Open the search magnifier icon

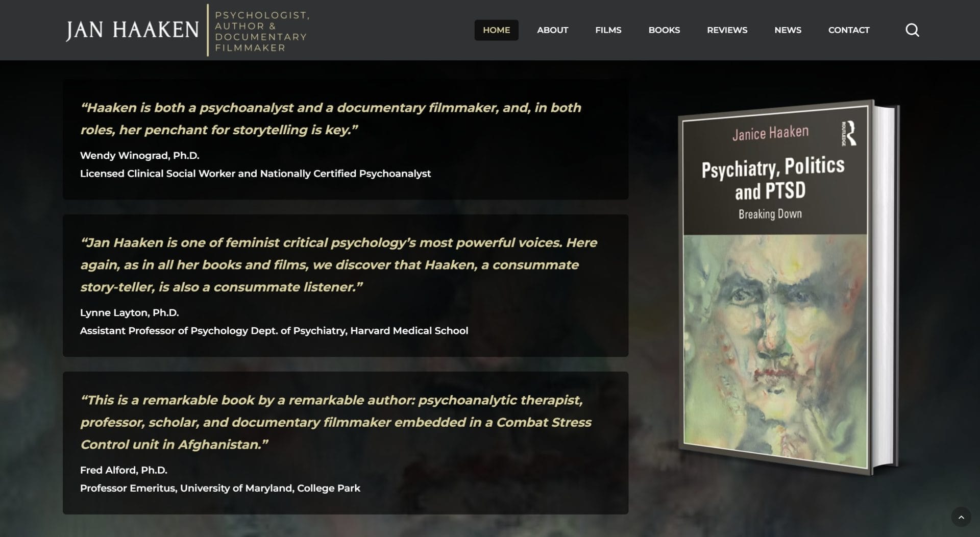[x=912, y=30]
